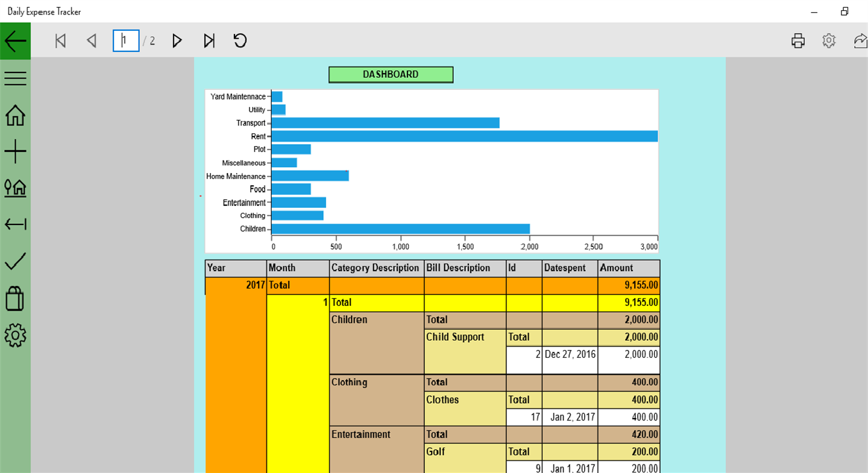Viewport: 868px width, 473px height.
Task: Open the tree-and-house sidebar icon
Action: pyautogui.click(x=15, y=188)
